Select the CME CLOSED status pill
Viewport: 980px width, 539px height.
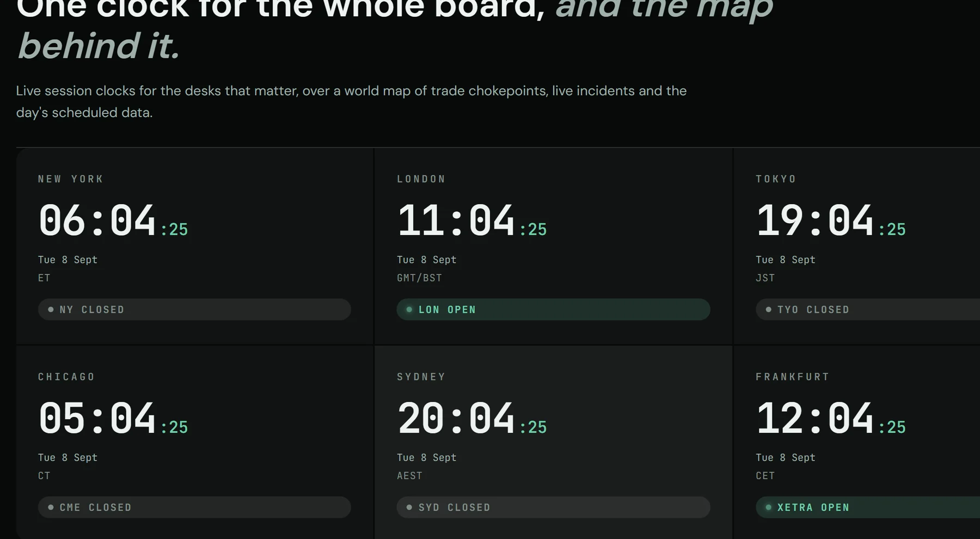194,507
